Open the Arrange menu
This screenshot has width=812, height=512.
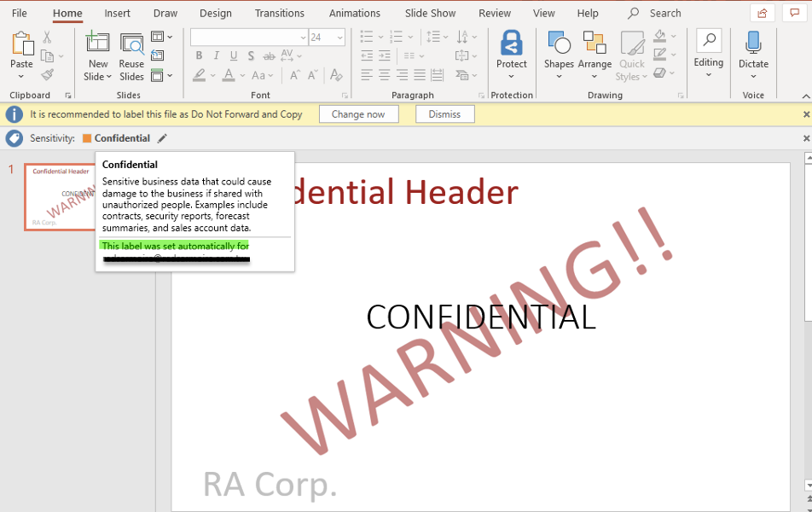594,55
